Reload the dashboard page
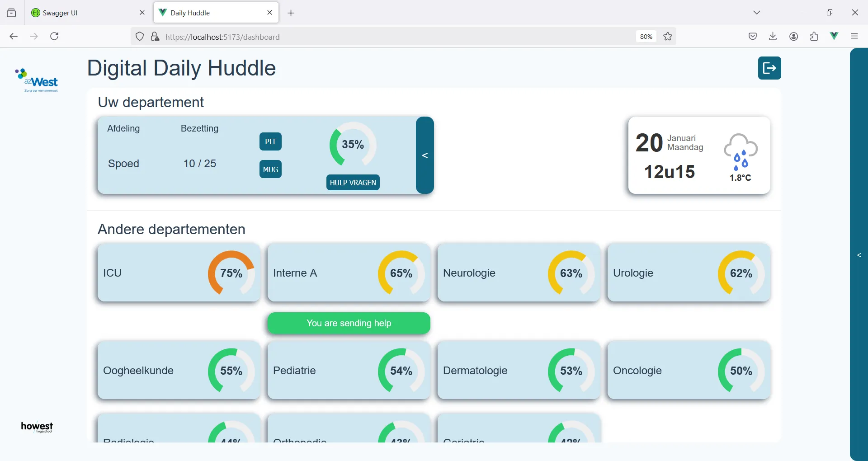 coord(54,37)
